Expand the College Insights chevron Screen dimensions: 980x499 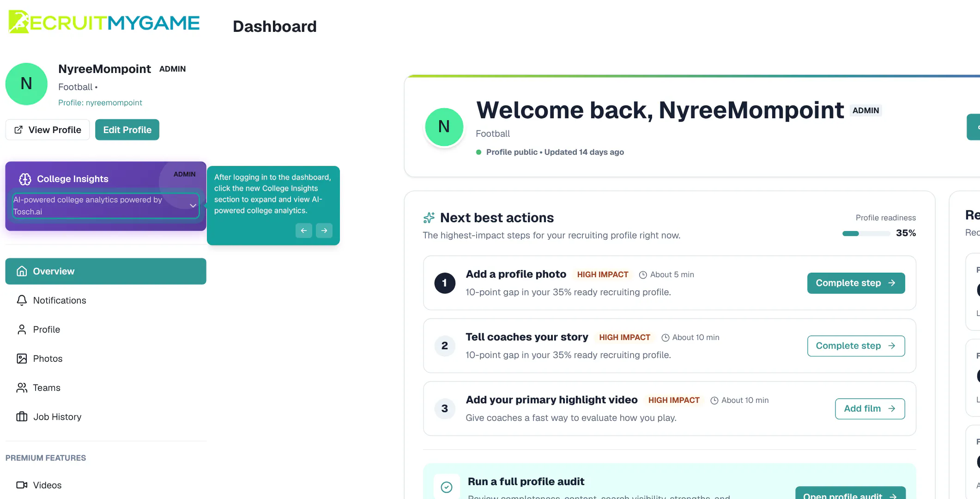(x=193, y=206)
